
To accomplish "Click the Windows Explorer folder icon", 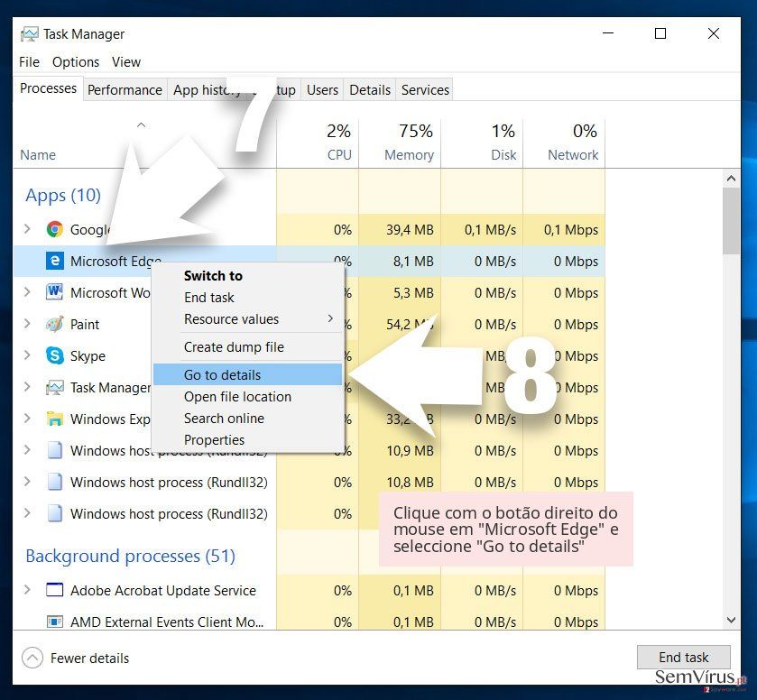I will 54,419.
